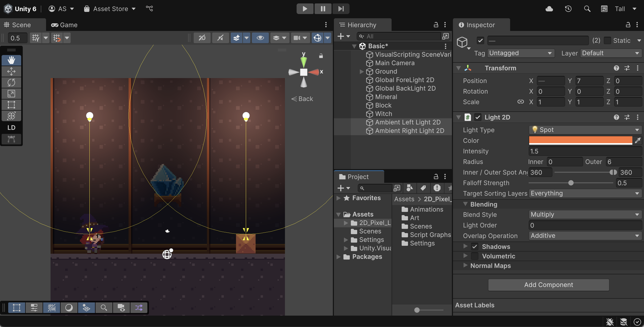Pick color with the eyedropper icon
Image resolution: width=644 pixels, height=327 pixels.
[638, 140]
